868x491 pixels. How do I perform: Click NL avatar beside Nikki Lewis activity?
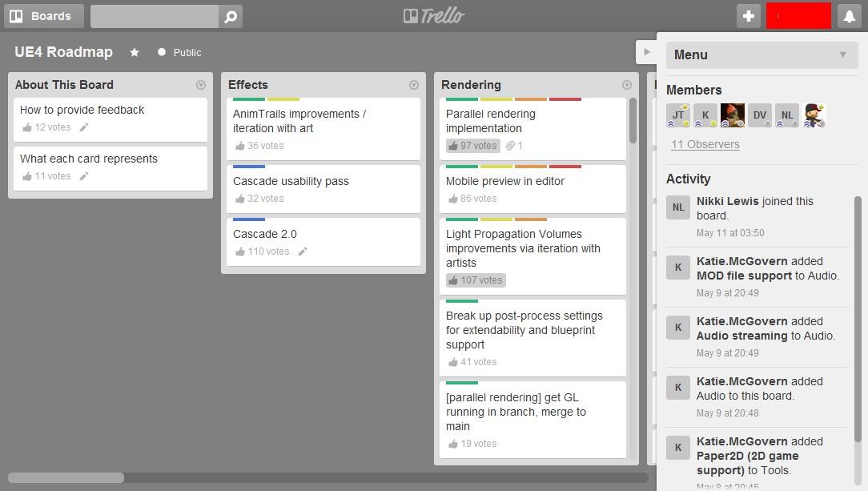[x=678, y=207]
